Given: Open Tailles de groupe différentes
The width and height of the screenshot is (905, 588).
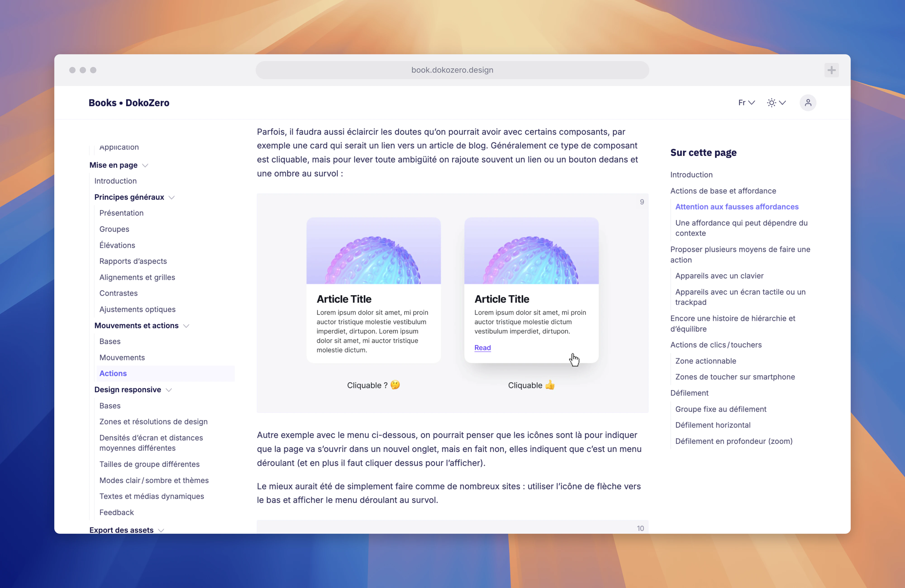Looking at the screenshot, I should pos(149,464).
